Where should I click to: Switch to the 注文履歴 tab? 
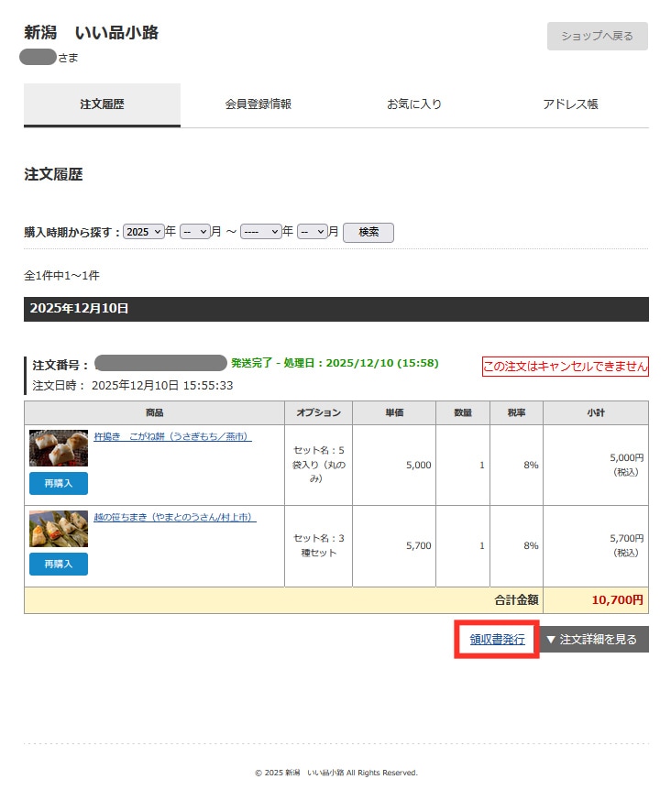pyautogui.click(x=102, y=104)
